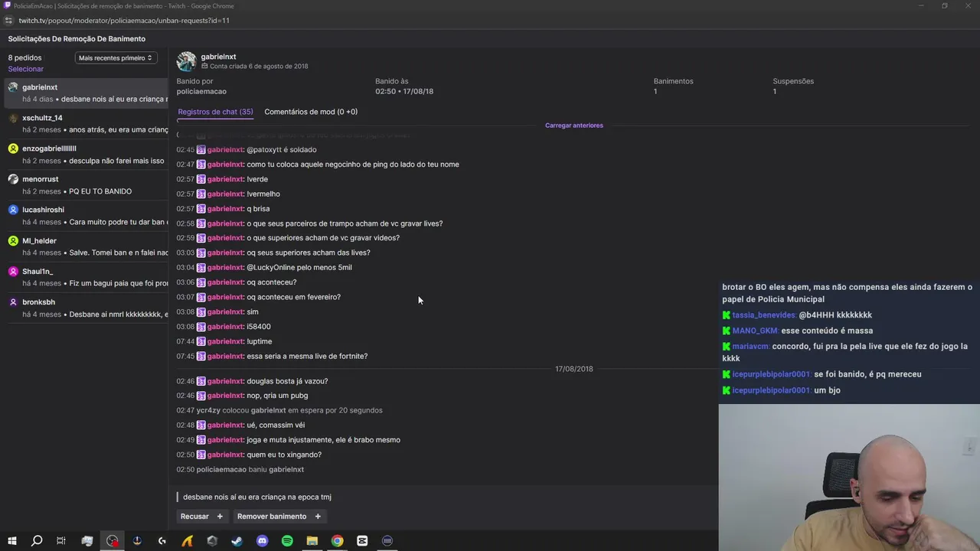
Task: Click the Shaul1n_ avatar icon
Action: [x=13, y=271]
